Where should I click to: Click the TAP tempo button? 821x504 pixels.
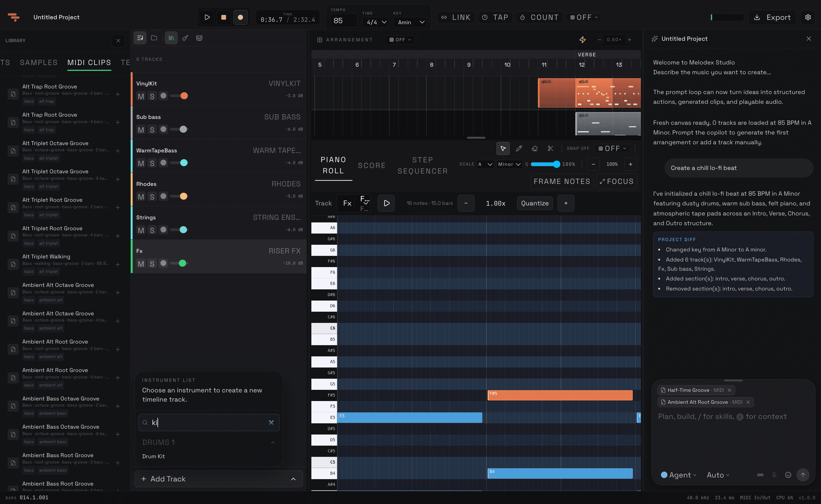pos(495,17)
